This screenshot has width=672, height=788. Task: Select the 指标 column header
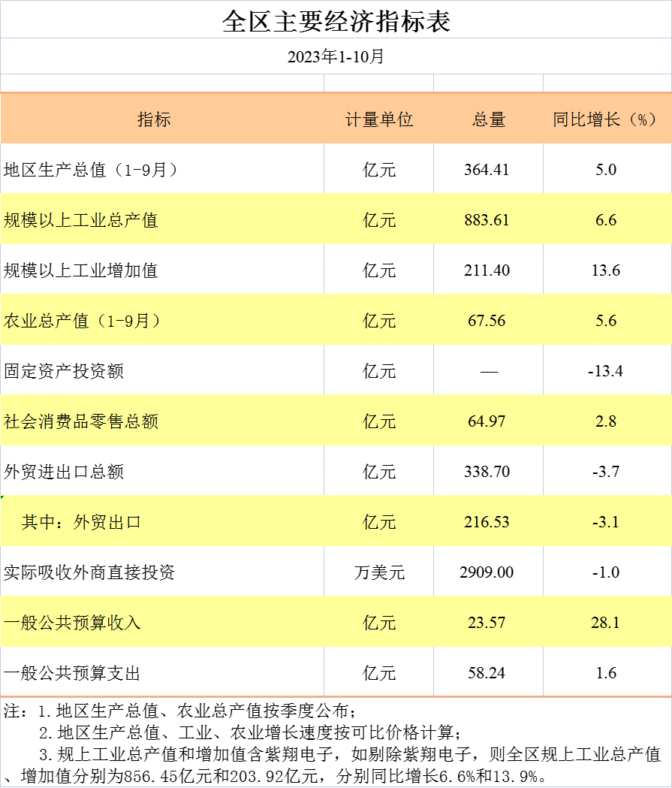(x=154, y=119)
